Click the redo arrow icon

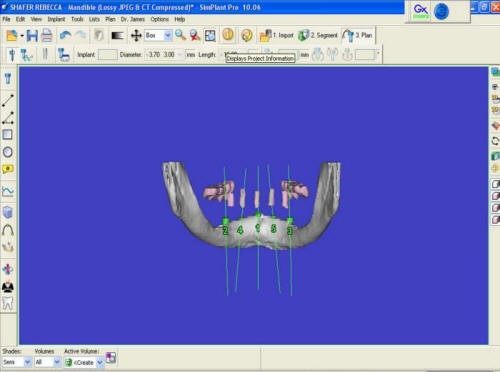pyautogui.click(x=80, y=35)
